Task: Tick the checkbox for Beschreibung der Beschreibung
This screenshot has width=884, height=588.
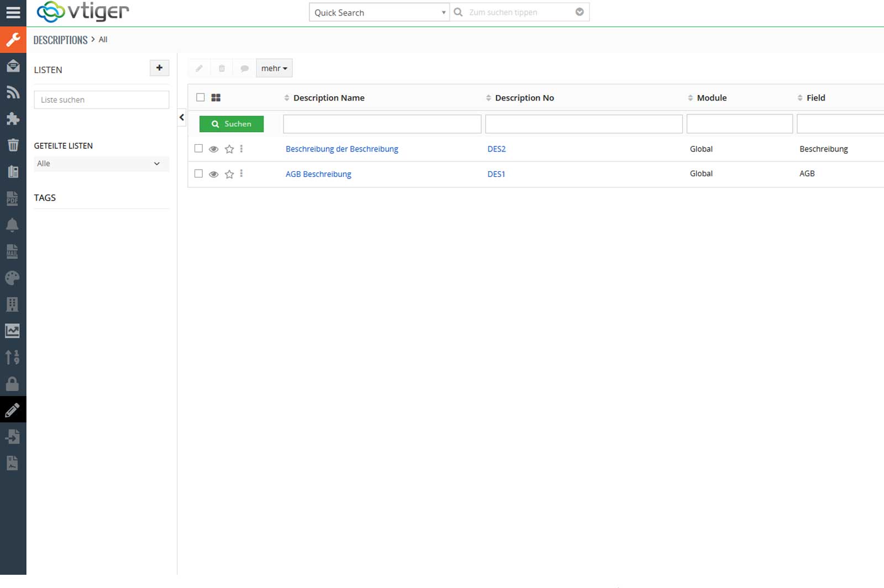Action: pos(199,149)
